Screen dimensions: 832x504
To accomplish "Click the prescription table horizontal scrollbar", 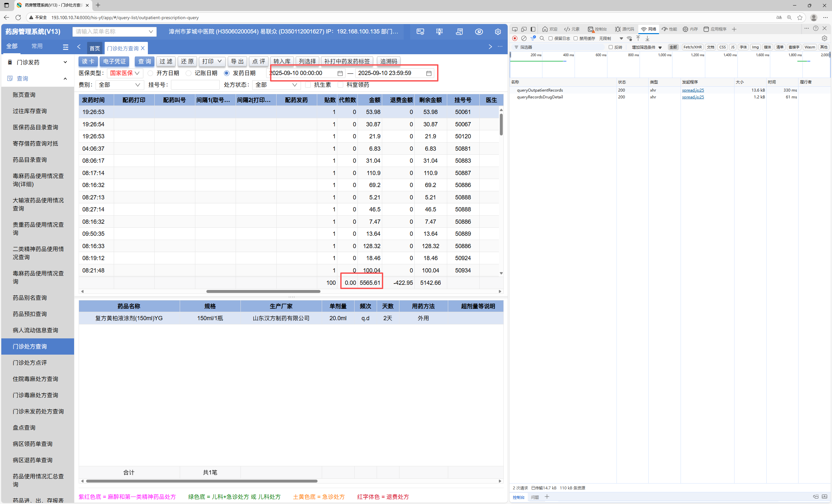I will coord(263,292).
